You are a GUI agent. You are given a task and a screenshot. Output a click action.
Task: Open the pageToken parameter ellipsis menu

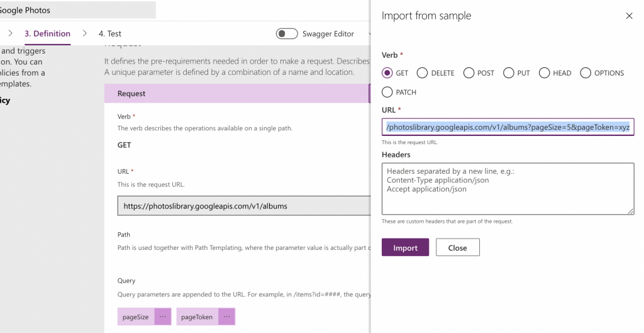226,317
